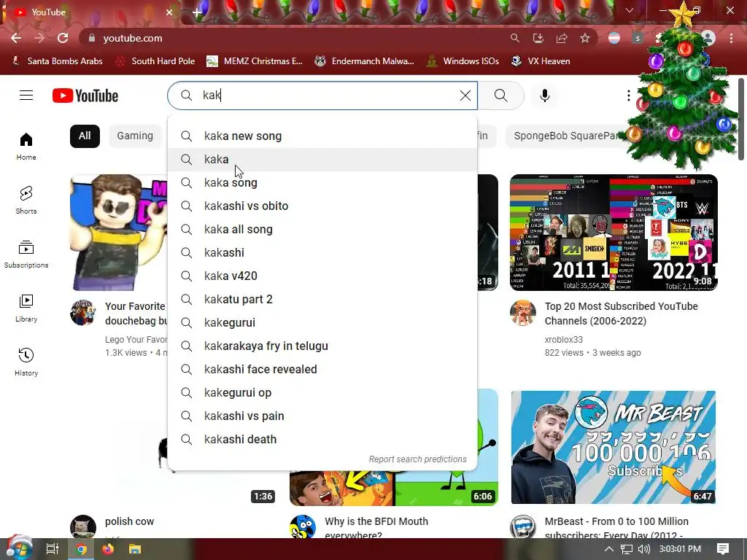Open the YouTube hamburger guide menu
Viewport: 747px width, 560px height.
(26, 96)
